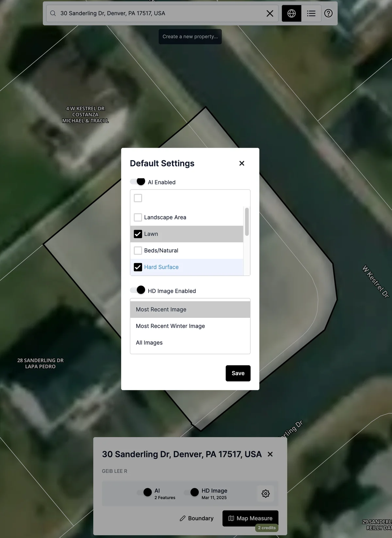Open settings gear in property card

(x=266, y=493)
